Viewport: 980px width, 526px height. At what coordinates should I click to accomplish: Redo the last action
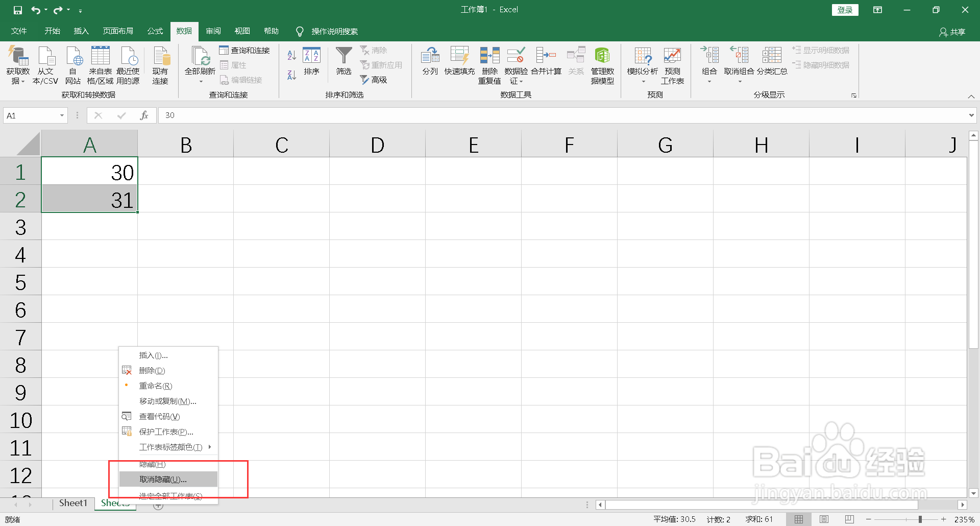58,10
